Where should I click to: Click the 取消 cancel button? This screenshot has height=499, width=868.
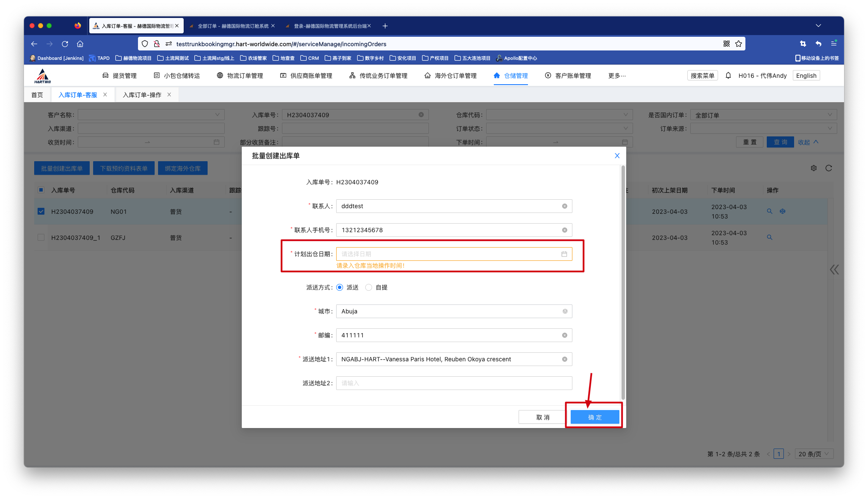[x=542, y=417]
